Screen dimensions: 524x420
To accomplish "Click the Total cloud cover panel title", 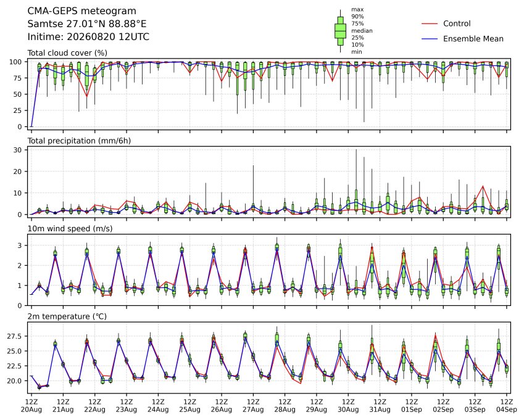I will [x=67, y=53].
